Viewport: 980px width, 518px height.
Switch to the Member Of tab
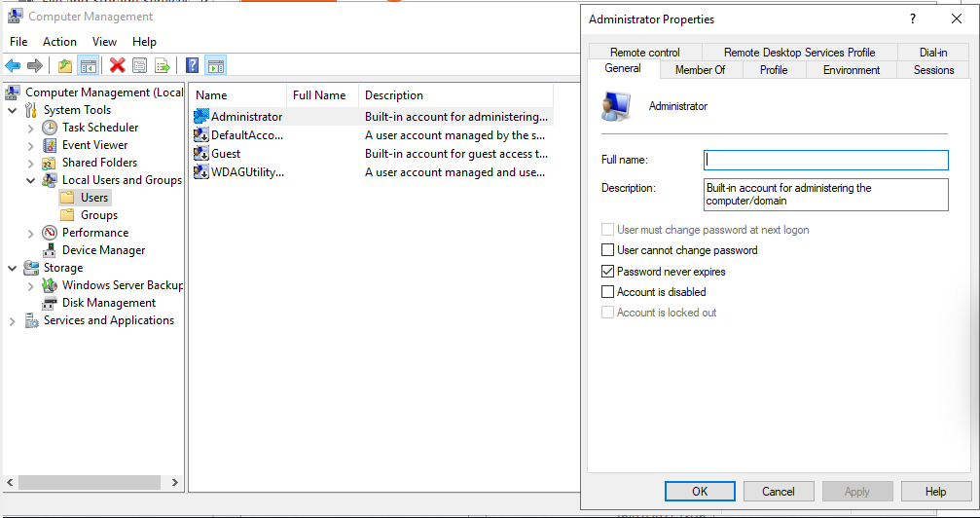700,70
